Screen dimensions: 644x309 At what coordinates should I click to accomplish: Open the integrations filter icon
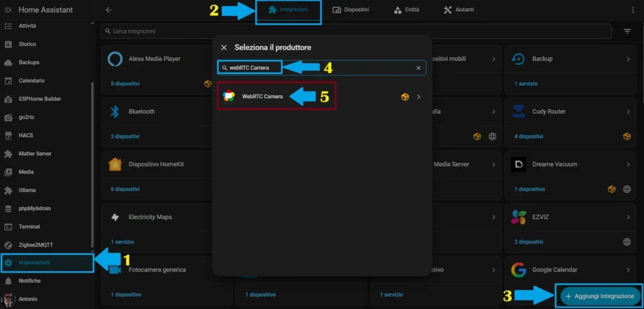[627, 31]
